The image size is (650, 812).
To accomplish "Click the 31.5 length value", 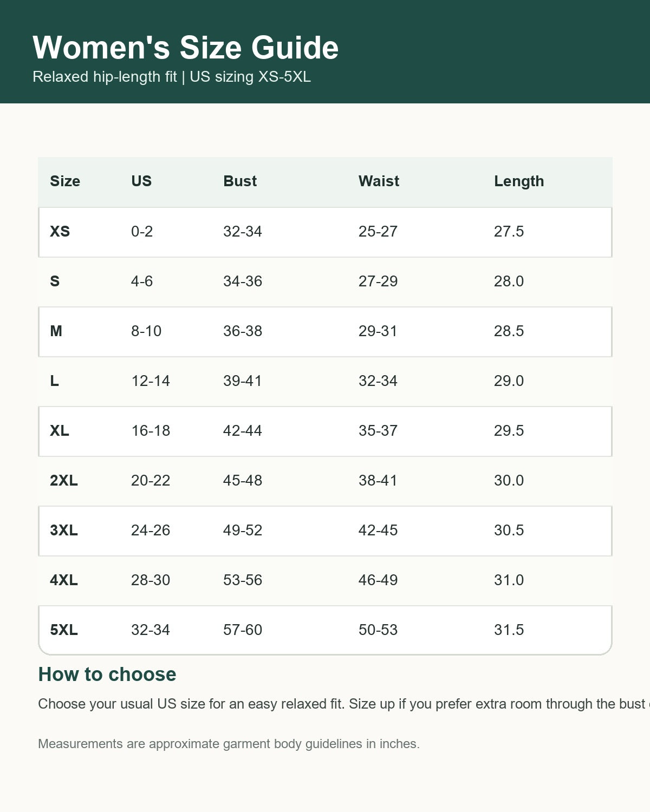I will (x=509, y=630).
